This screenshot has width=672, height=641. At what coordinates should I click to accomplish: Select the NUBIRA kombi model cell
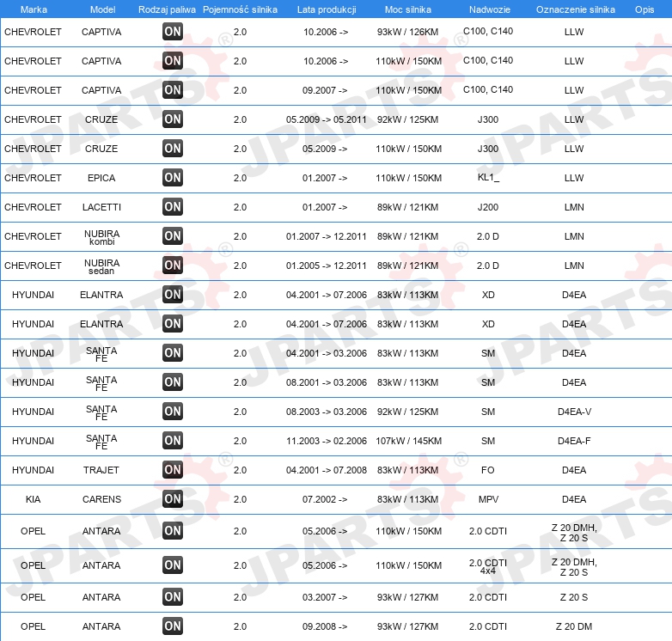(x=101, y=237)
